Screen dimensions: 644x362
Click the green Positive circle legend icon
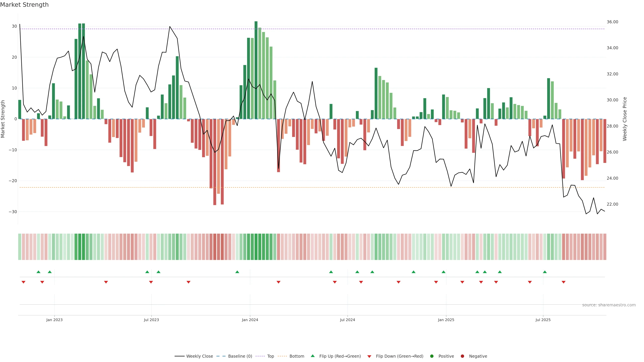(432, 356)
